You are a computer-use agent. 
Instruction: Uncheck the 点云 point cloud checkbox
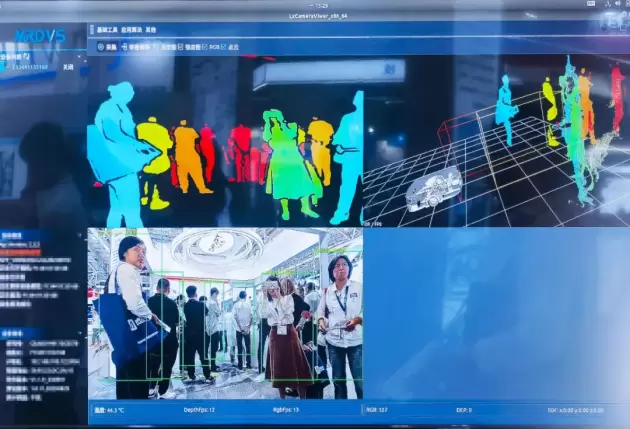[225, 47]
